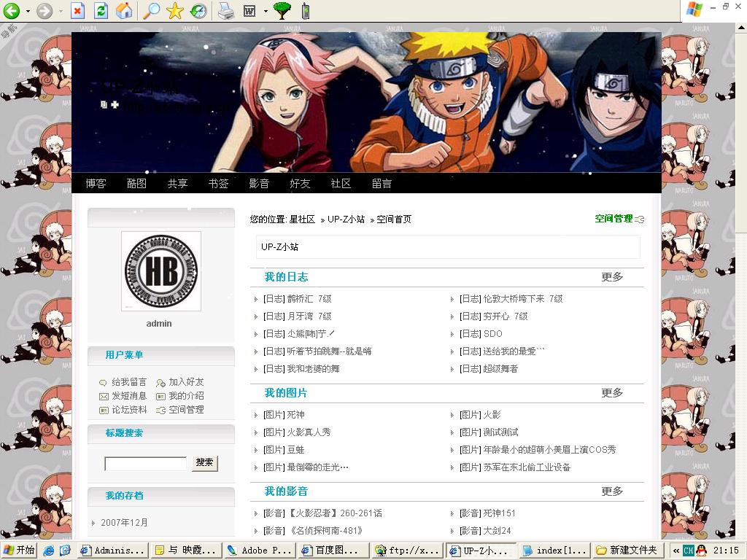Screen dimensions: 747x560
Task: Stop page loading with the red X icon
Action: click(x=77, y=10)
